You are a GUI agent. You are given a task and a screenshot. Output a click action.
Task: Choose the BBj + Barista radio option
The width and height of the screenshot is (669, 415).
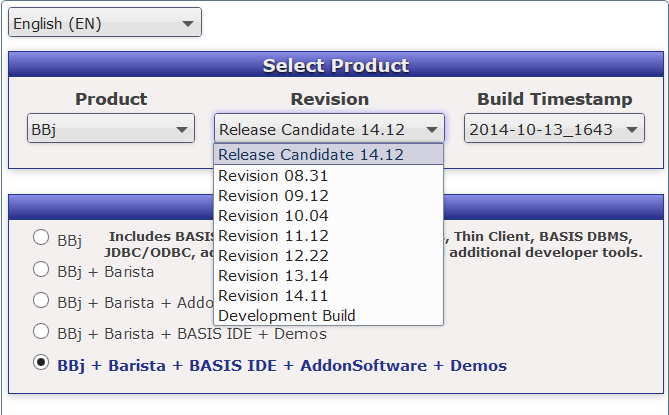click(41, 269)
